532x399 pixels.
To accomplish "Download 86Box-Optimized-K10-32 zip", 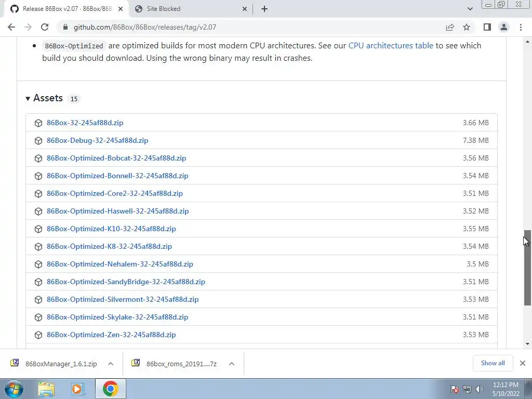I will tap(111, 229).
